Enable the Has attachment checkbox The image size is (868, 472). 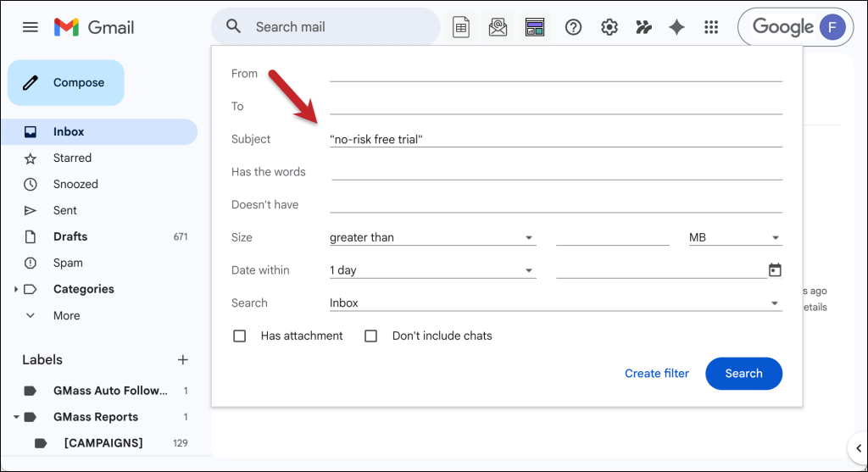(240, 336)
